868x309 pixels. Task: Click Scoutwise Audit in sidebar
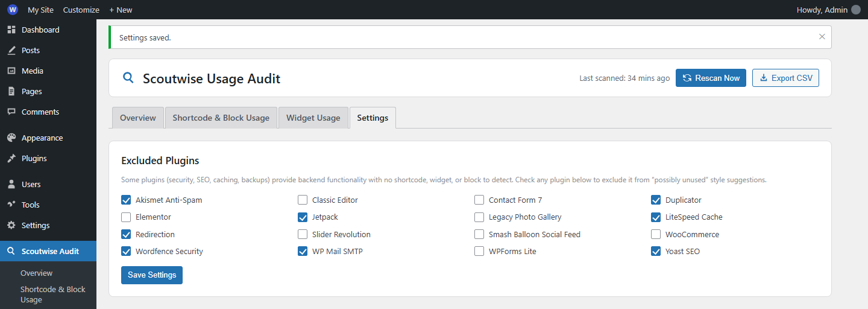click(48, 251)
